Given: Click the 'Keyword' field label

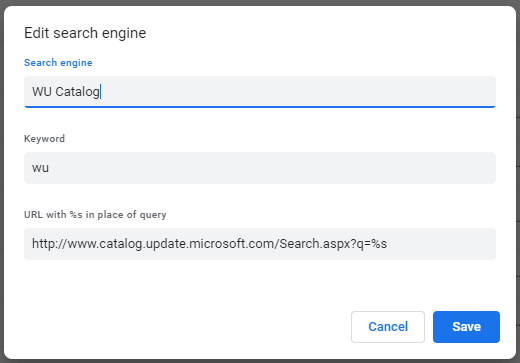Looking at the screenshot, I should (44, 139).
